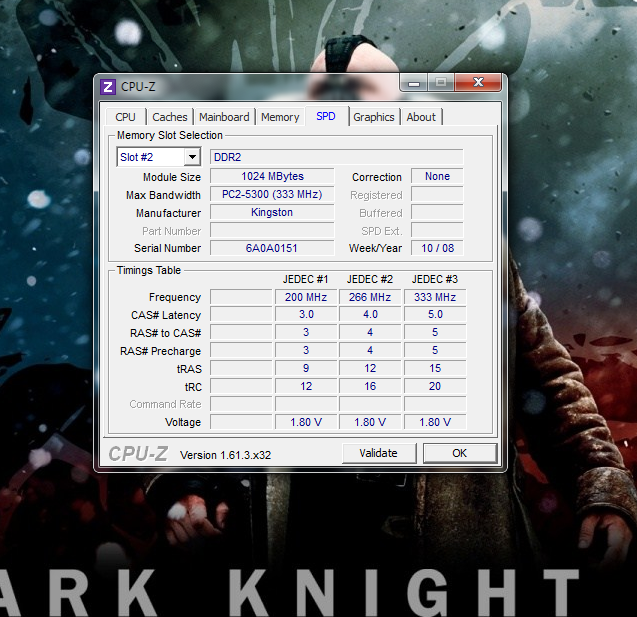
Task: Select the serial number 6A0A0151
Action: click(272, 248)
